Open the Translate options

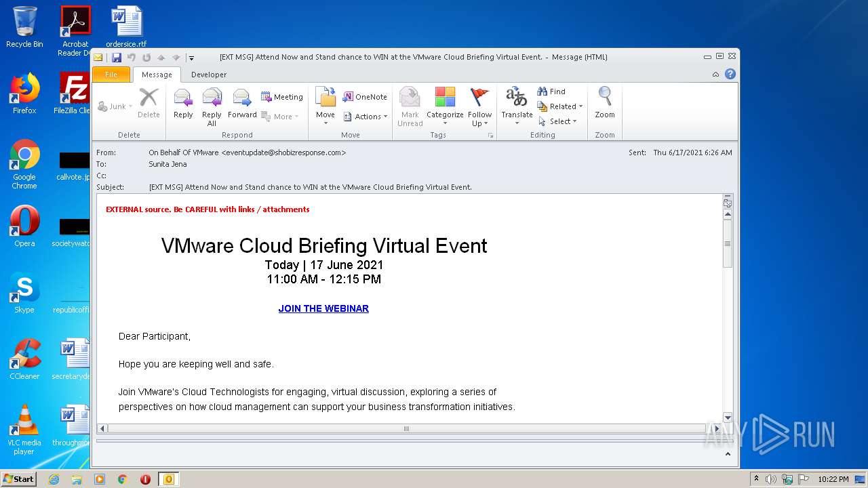pyautogui.click(x=517, y=106)
